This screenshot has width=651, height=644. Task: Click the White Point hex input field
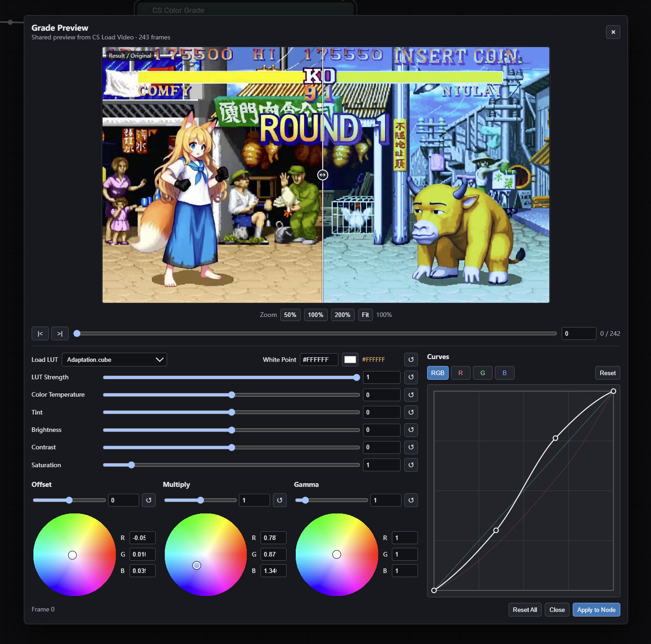(x=319, y=360)
